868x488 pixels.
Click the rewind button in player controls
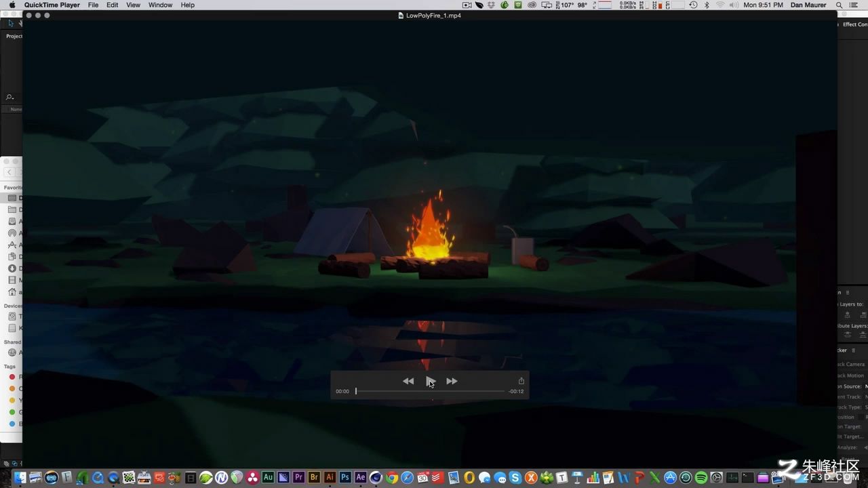(408, 381)
